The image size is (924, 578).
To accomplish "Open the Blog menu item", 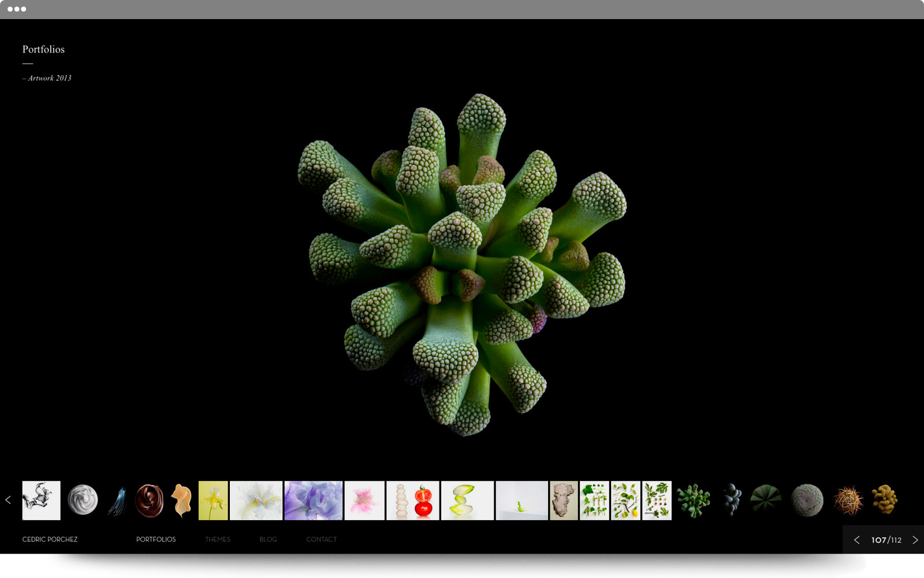I will [x=268, y=539].
